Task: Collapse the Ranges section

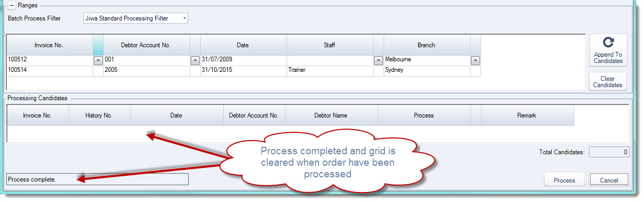Action: pos(12,5)
